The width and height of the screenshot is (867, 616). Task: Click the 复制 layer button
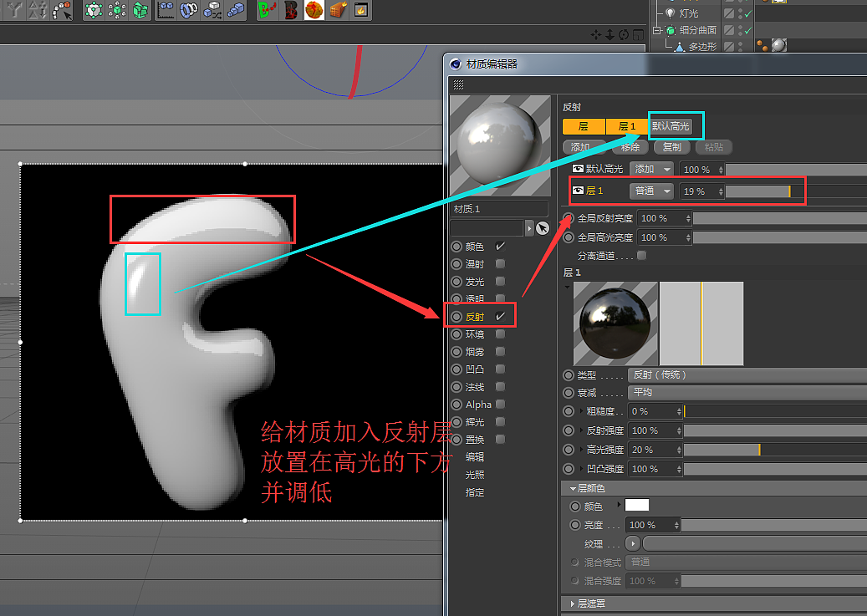coord(672,147)
